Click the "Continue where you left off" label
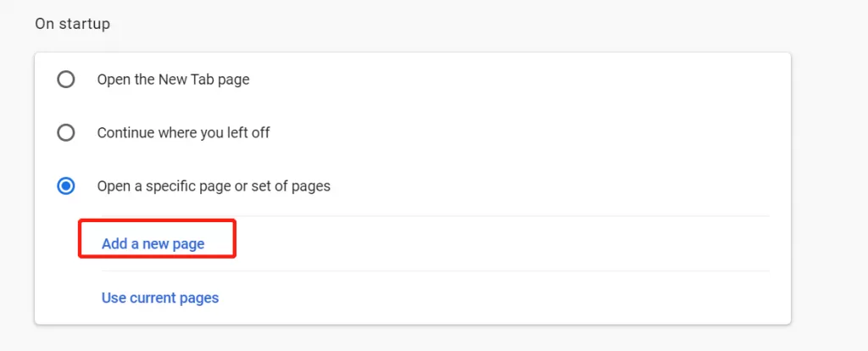 pyautogui.click(x=183, y=133)
